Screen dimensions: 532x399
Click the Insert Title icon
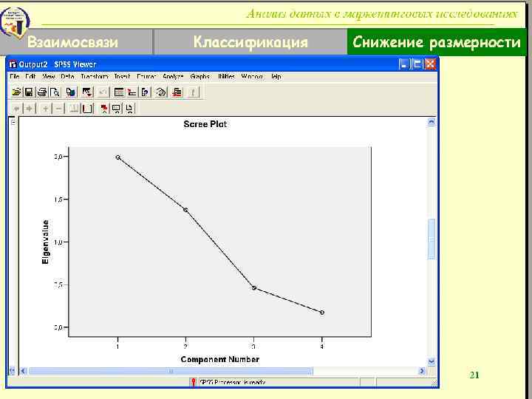117,109
